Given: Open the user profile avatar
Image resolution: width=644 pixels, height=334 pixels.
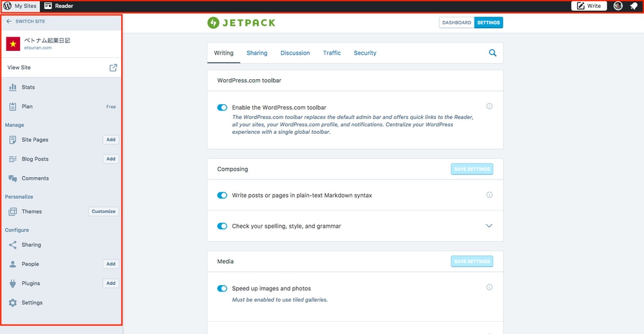Looking at the screenshot, I should [x=618, y=6].
